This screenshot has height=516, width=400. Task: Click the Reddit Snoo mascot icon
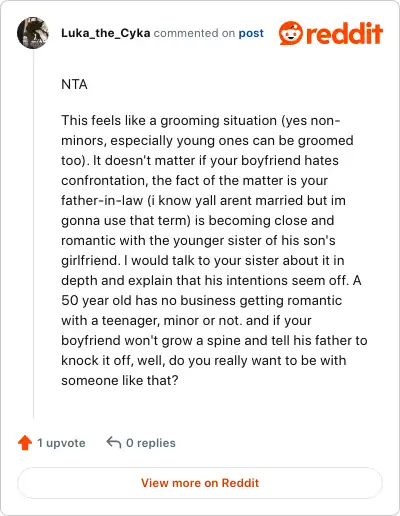click(x=290, y=33)
